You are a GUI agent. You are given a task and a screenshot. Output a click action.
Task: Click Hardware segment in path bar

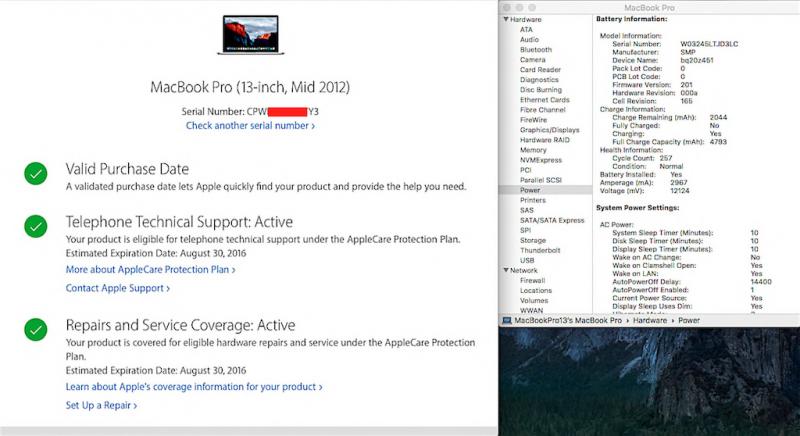650,321
